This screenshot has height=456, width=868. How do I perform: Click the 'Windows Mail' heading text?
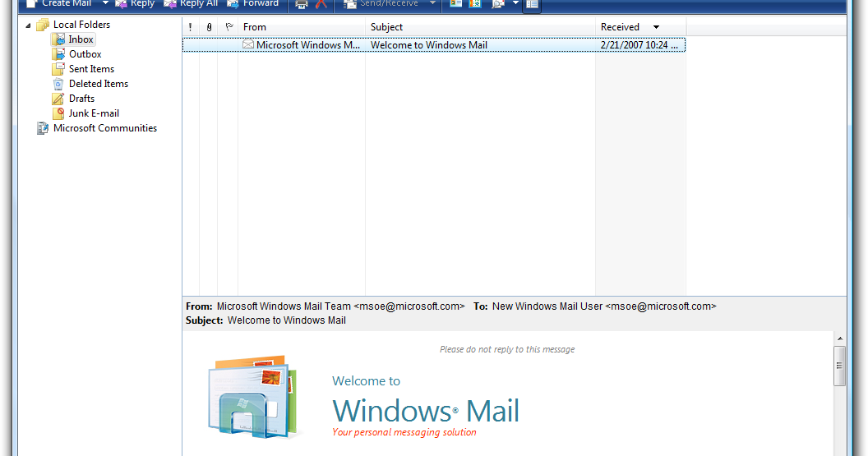coord(426,411)
